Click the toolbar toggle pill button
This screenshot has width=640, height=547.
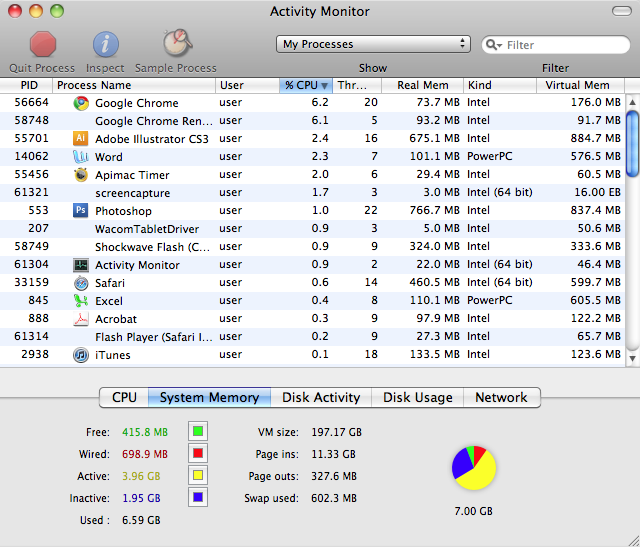tap(622, 11)
